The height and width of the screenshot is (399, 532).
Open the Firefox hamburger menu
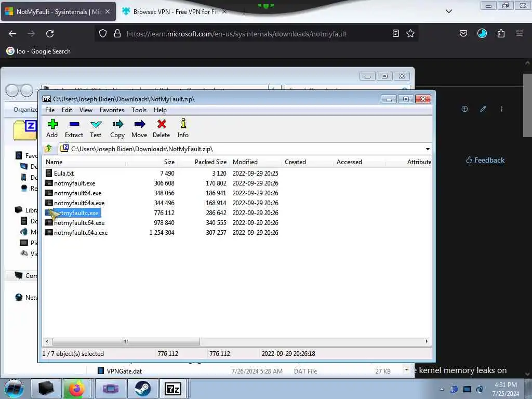(x=520, y=33)
